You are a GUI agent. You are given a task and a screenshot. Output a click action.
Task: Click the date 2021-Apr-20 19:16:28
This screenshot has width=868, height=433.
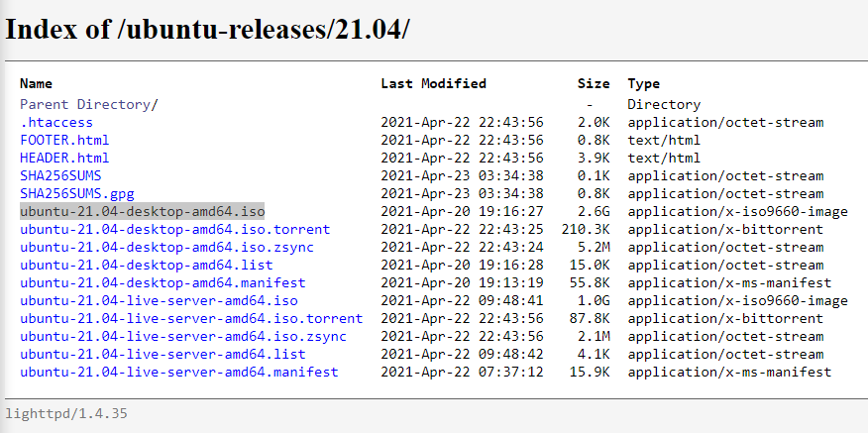coord(462,266)
